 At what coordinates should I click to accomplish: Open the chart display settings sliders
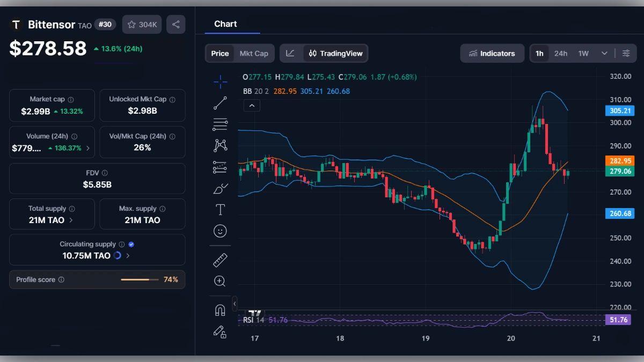point(626,53)
